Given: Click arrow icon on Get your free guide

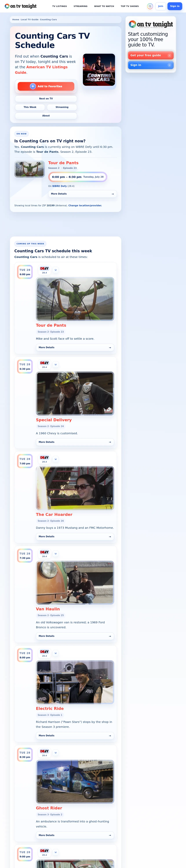Looking at the screenshot, I should [x=169, y=55].
